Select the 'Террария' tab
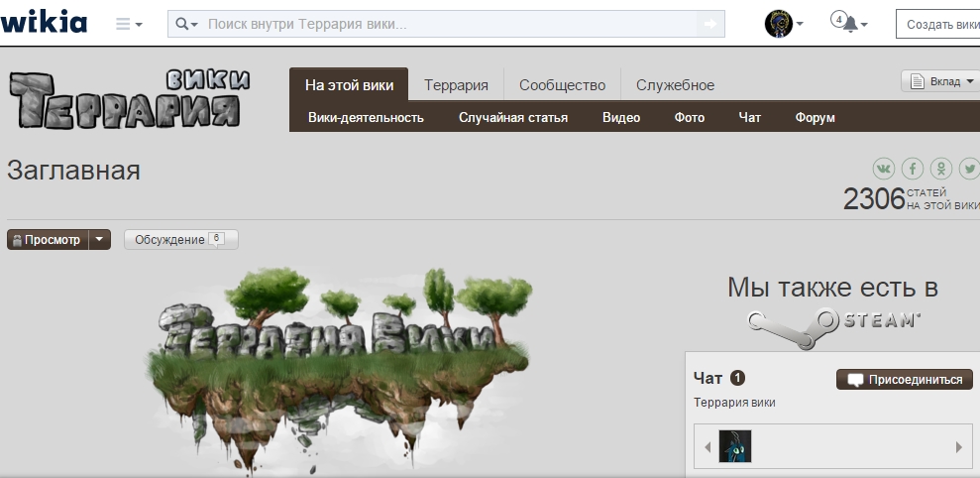Image resolution: width=980 pixels, height=478 pixels. 456,85
